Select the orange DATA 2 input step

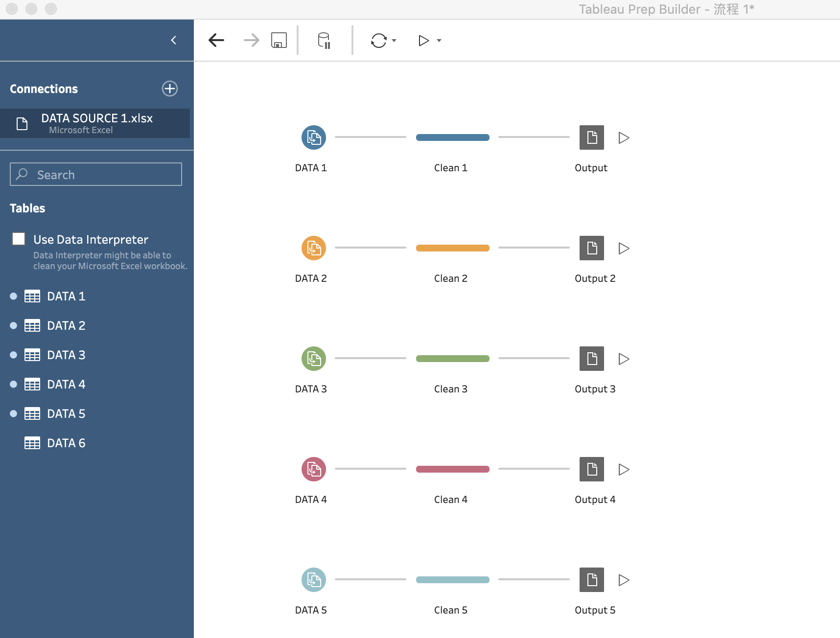(313, 248)
